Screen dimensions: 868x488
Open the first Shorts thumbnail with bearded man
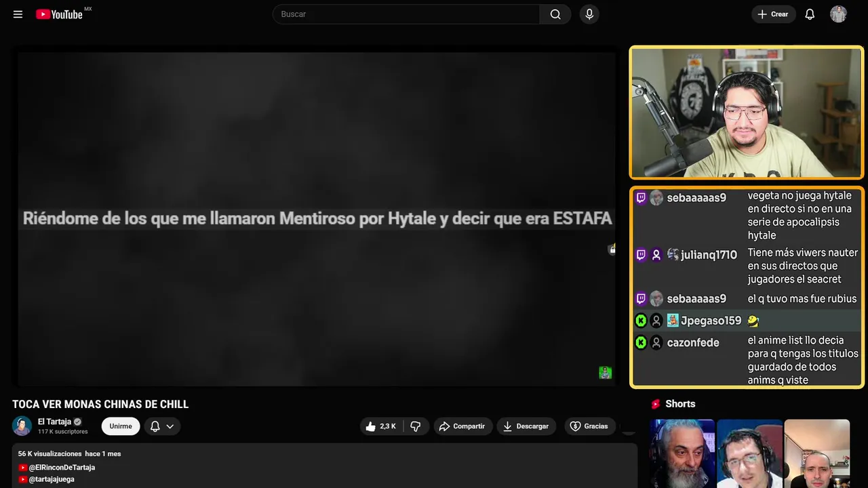coord(682,453)
